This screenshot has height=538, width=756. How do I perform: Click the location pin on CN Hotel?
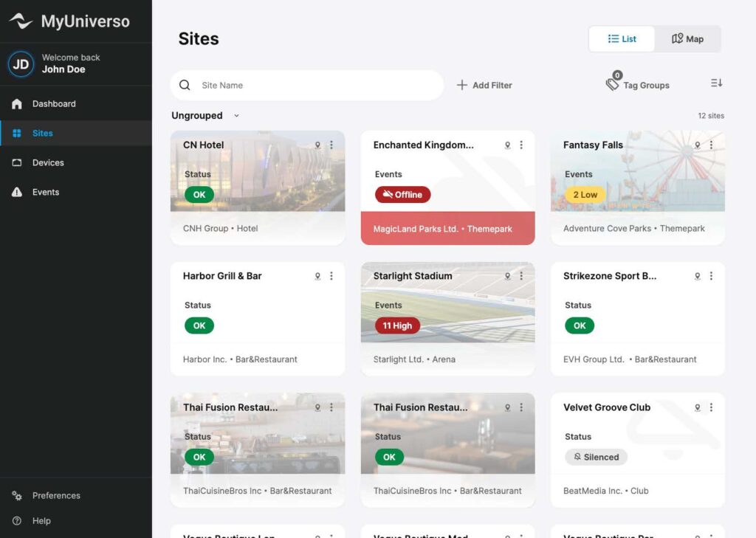pyautogui.click(x=317, y=145)
